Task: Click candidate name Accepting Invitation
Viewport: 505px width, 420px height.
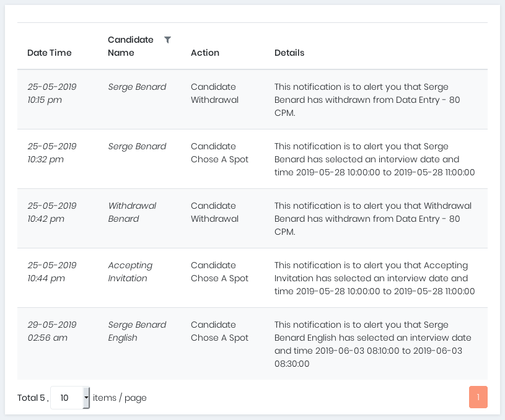Action: click(x=130, y=271)
